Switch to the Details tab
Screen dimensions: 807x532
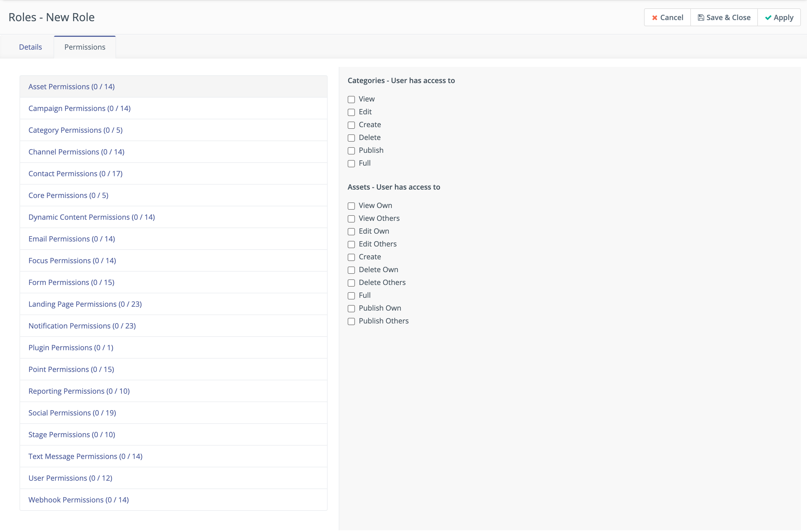(x=30, y=47)
